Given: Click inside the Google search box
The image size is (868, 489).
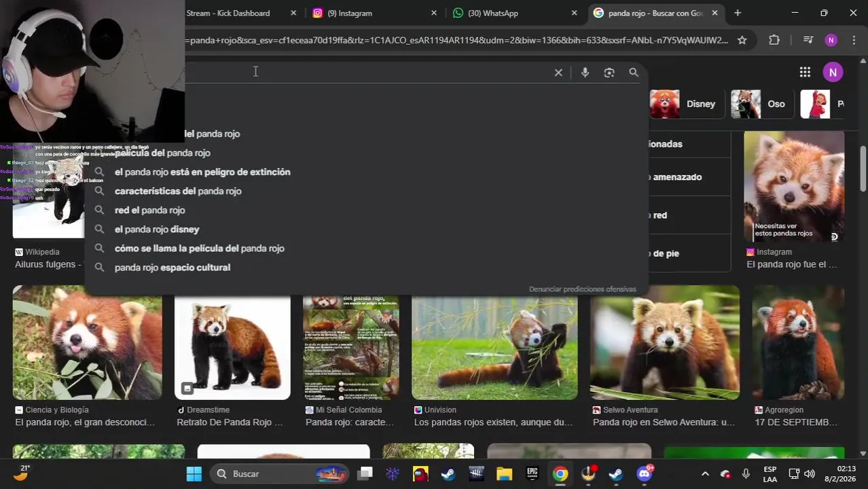Looking at the screenshot, I should (367, 72).
